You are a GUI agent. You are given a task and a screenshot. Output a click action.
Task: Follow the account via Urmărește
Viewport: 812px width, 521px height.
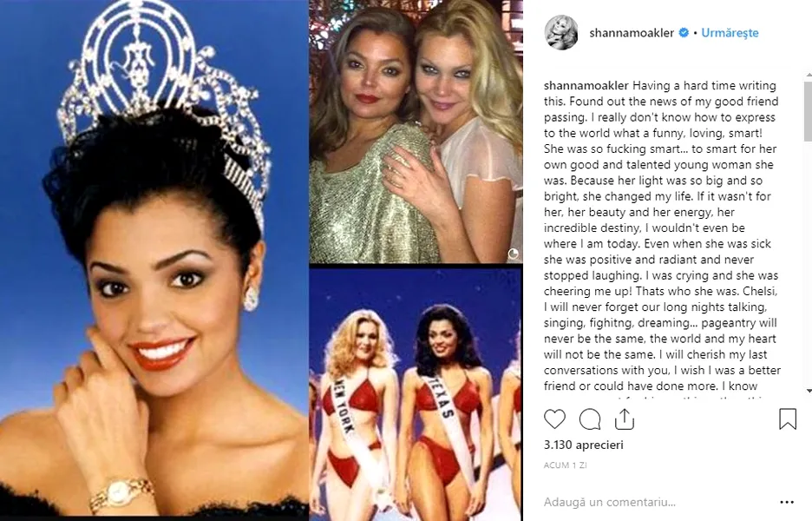730,33
